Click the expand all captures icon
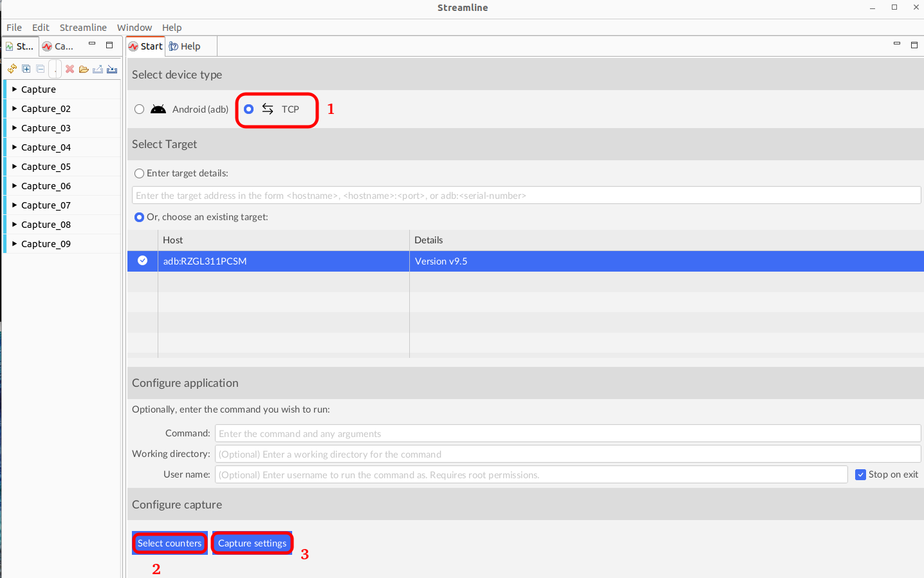Screen dimensions: 924x578 (x=26, y=69)
